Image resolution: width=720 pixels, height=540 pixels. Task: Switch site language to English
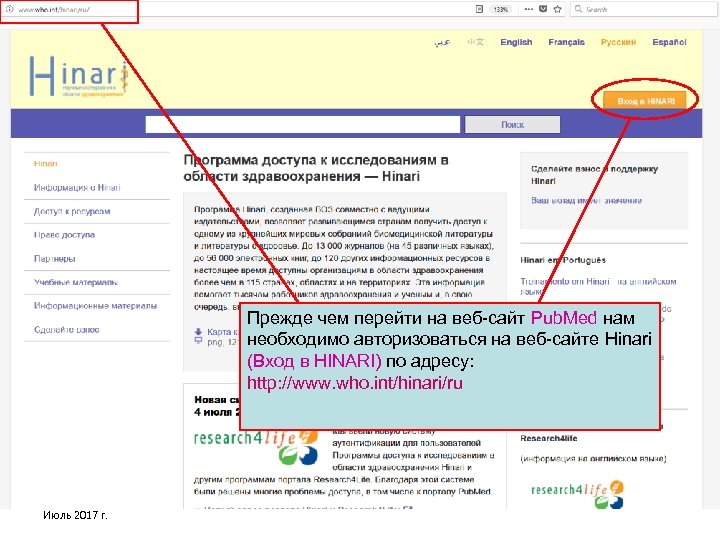516,42
